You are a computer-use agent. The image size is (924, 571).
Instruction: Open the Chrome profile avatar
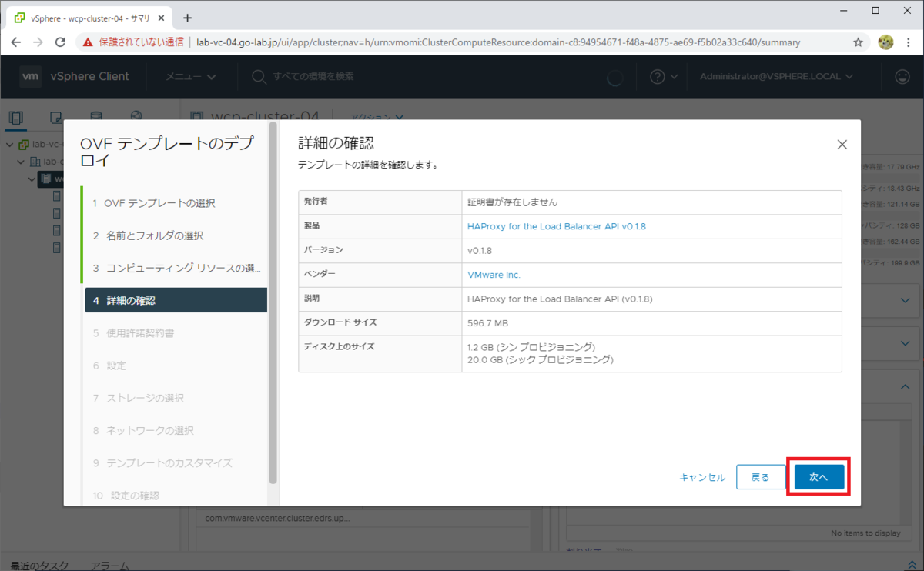click(885, 42)
